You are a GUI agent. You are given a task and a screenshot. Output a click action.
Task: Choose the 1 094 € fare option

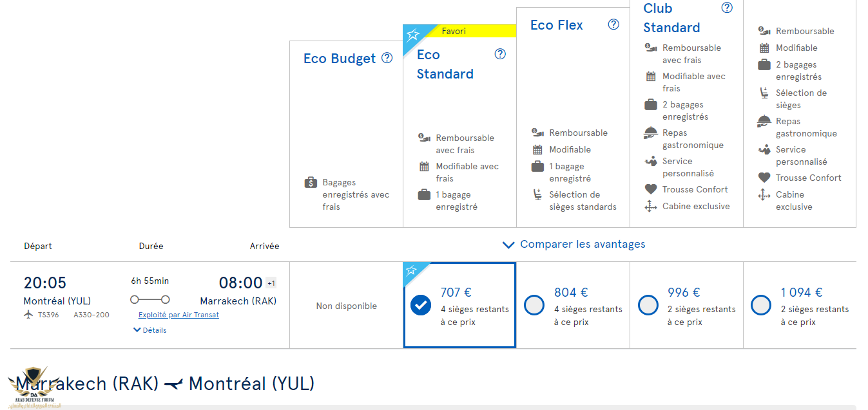click(x=761, y=305)
